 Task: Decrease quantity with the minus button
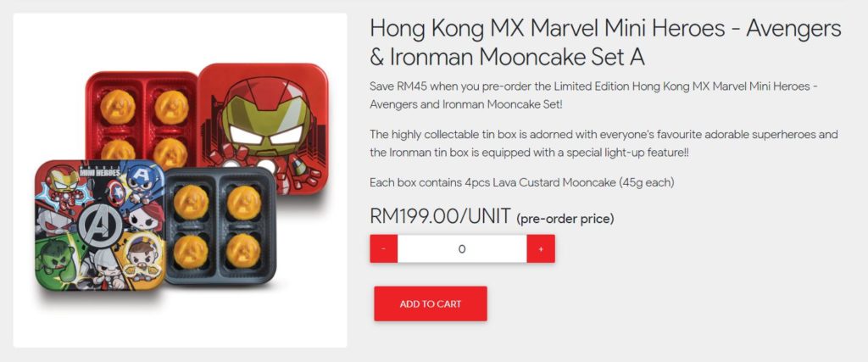pyautogui.click(x=384, y=249)
